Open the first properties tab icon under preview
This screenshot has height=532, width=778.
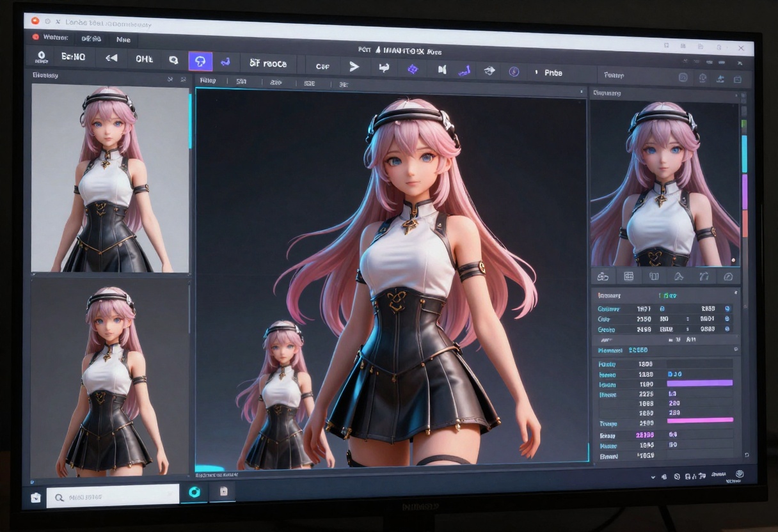(x=602, y=276)
